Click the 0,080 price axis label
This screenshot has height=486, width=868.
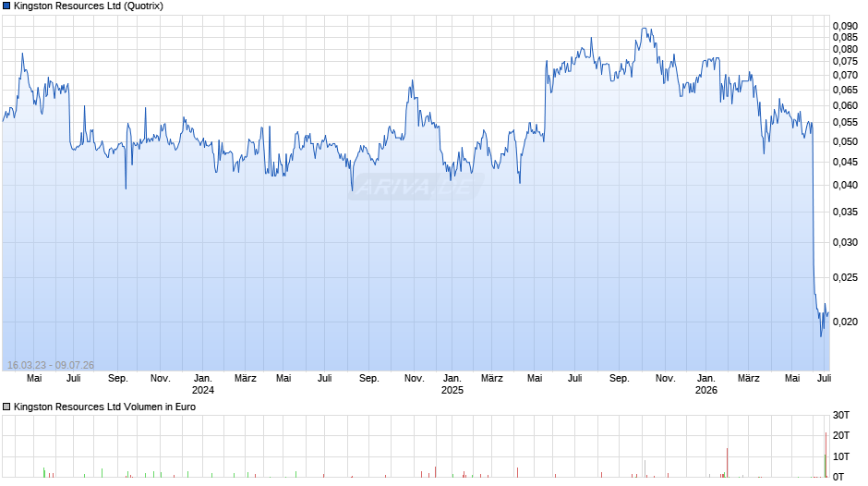coord(845,49)
